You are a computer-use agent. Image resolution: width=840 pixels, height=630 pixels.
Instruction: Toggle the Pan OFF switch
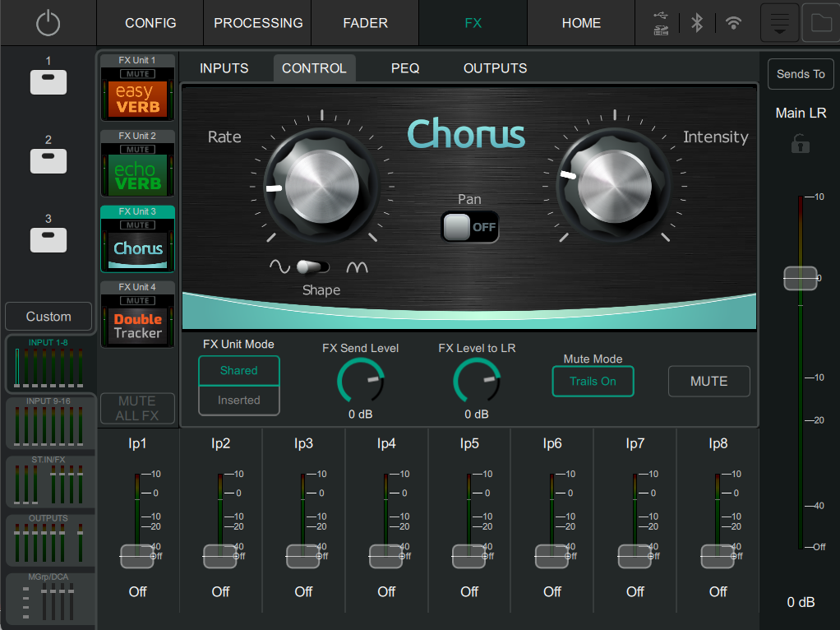pos(470,227)
